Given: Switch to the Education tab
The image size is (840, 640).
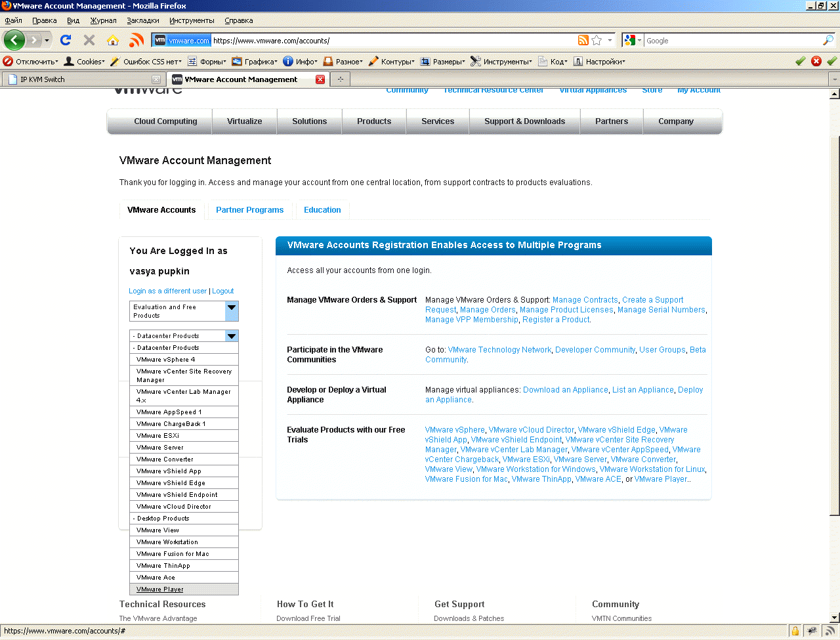Looking at the screenshot, I should [x=322, y=210].
